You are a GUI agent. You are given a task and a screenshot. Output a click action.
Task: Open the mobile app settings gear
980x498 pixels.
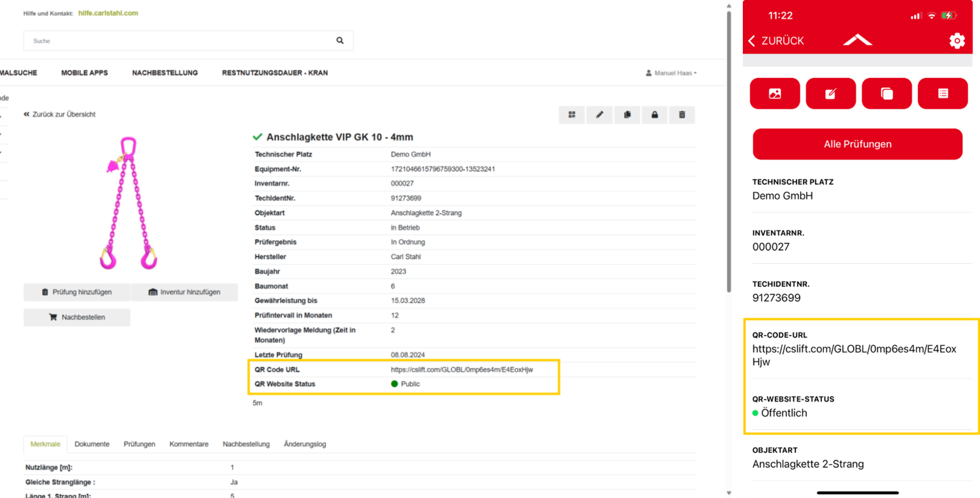click(x=957, y=41)
